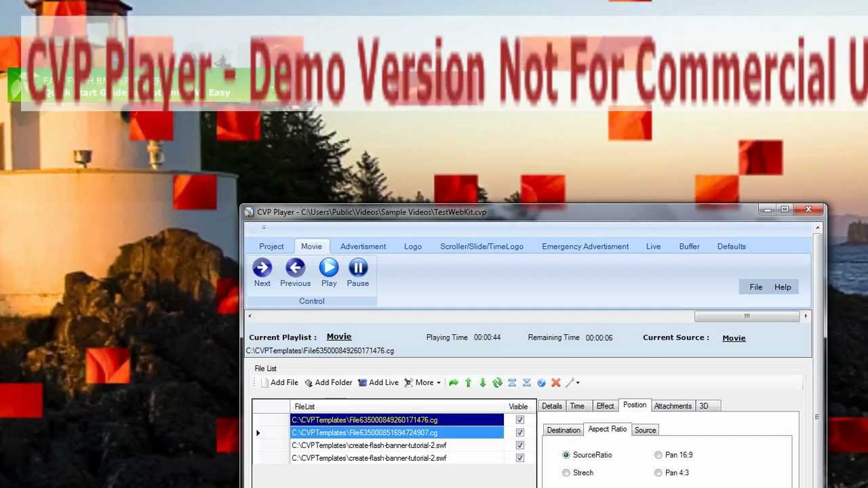Open the More dropdown in File List toolbar
The width and height of the screenshot is (868, 488).
click(x=422, y=383)
